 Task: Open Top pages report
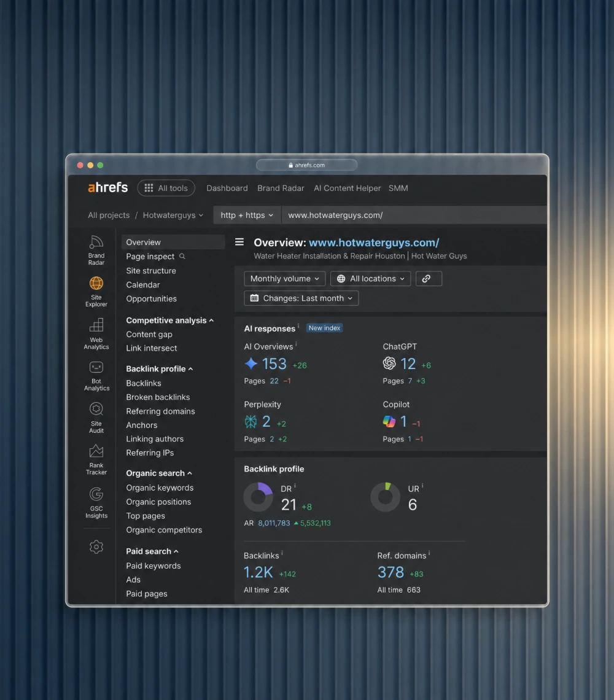coord(146,516)
